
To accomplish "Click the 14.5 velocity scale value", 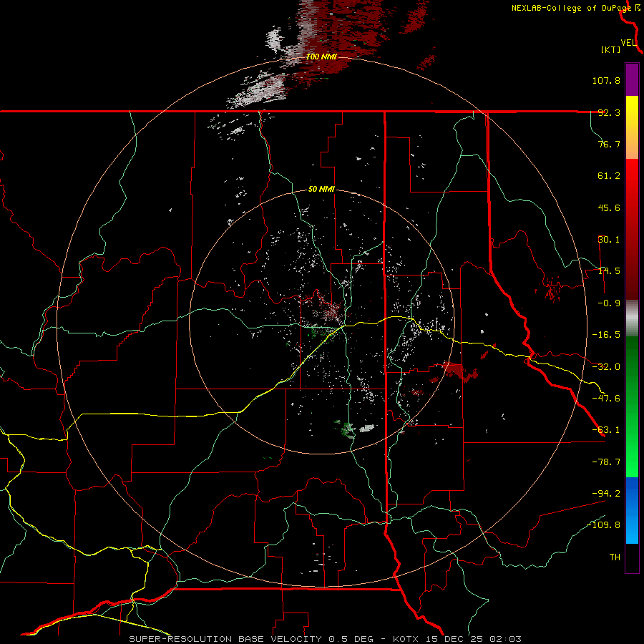I will coord(609,271).
